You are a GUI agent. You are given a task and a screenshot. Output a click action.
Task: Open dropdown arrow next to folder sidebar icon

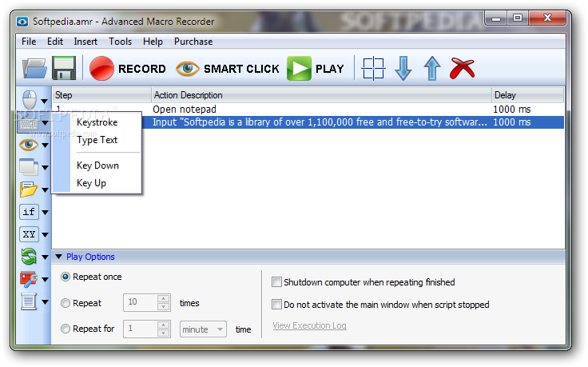click(x=45, y=189)
